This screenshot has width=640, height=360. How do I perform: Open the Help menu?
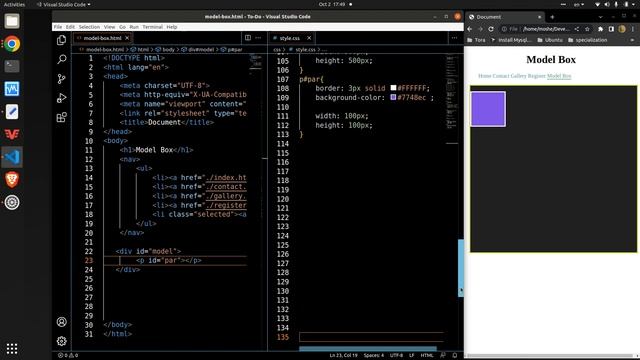coord(172,27)
